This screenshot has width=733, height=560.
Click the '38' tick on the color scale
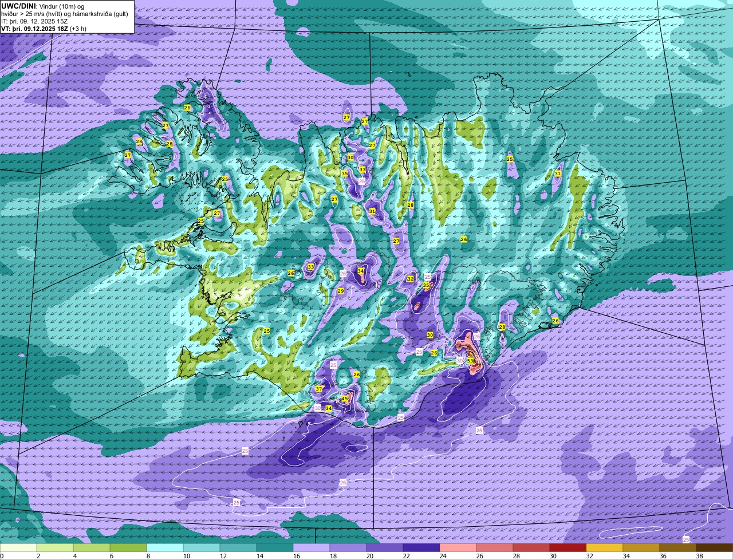coord(699,556)
